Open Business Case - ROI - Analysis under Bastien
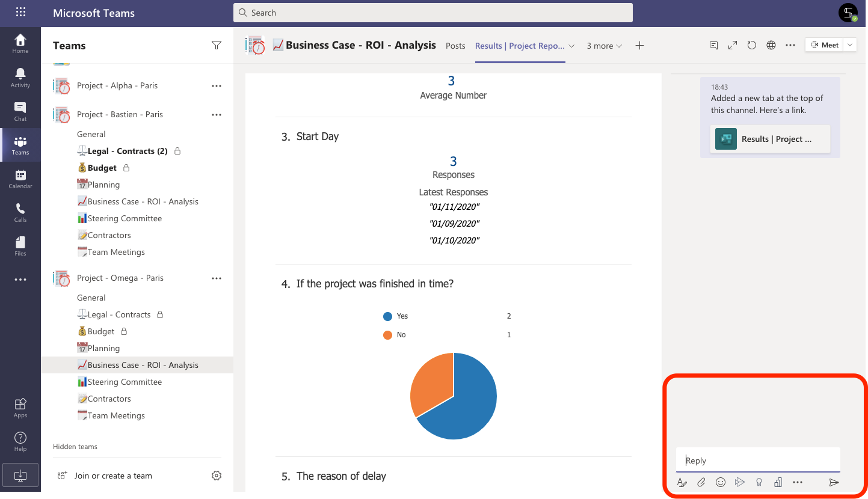The width and height of the screenshot is (868, 499). pyautogui.click(x=138, y=201)
